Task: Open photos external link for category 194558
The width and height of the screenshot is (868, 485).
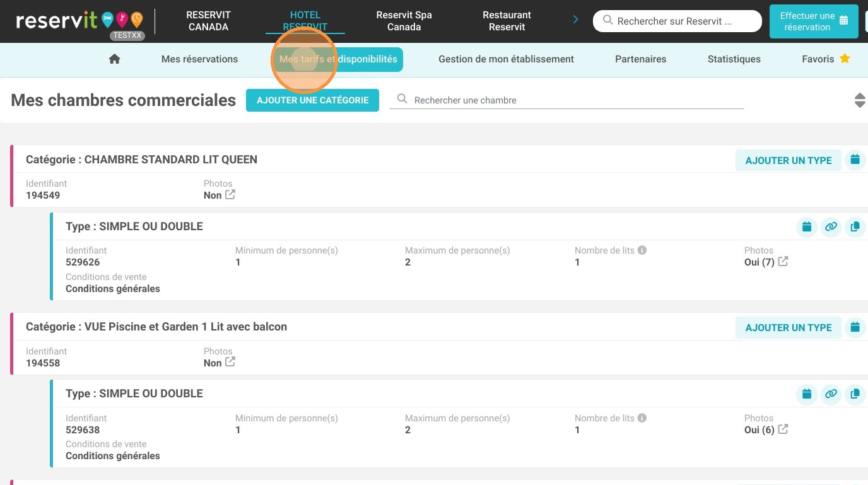Action: pos(230,362)
